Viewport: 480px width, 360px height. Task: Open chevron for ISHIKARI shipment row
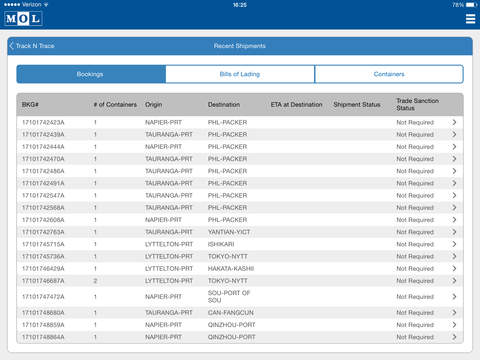[x=454, y=244]
